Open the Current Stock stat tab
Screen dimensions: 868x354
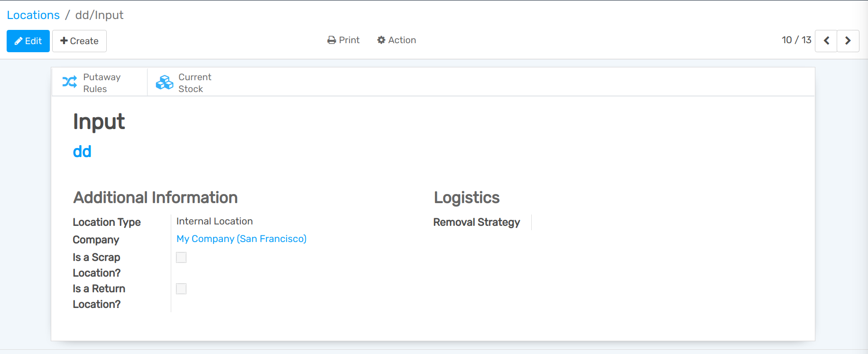click(x=194, y=83)
